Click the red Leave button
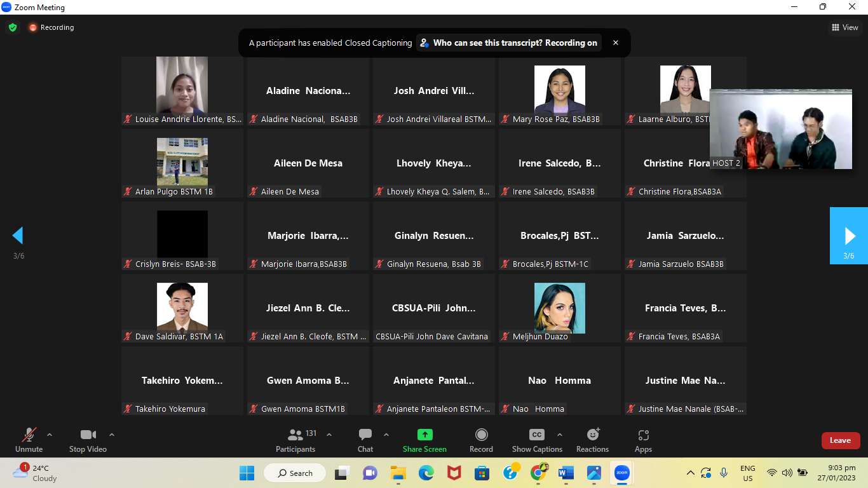 pos(840,440)
